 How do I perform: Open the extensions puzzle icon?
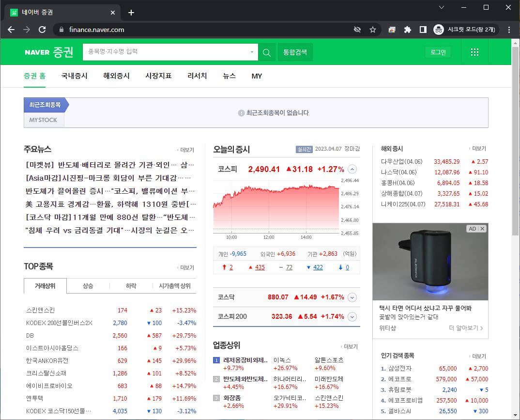408,30
